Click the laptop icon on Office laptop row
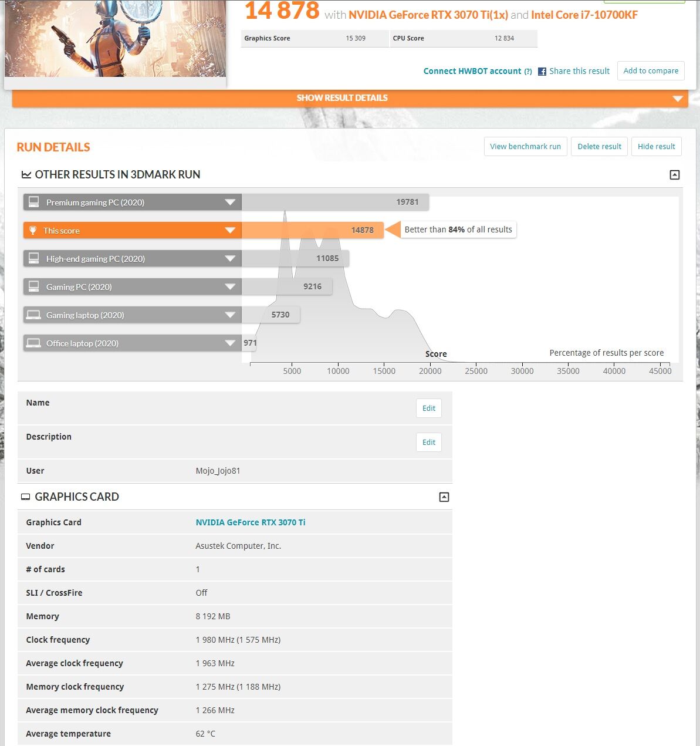The width and height of the screenshot is (700, 746). 34,343
